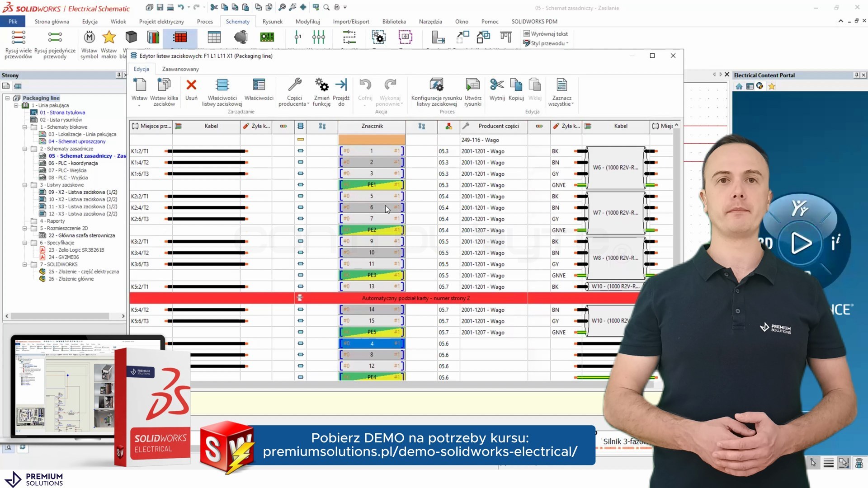Click the undo arrow in quick access toolbar
The image size is (868, 488).
coord(181,7)
